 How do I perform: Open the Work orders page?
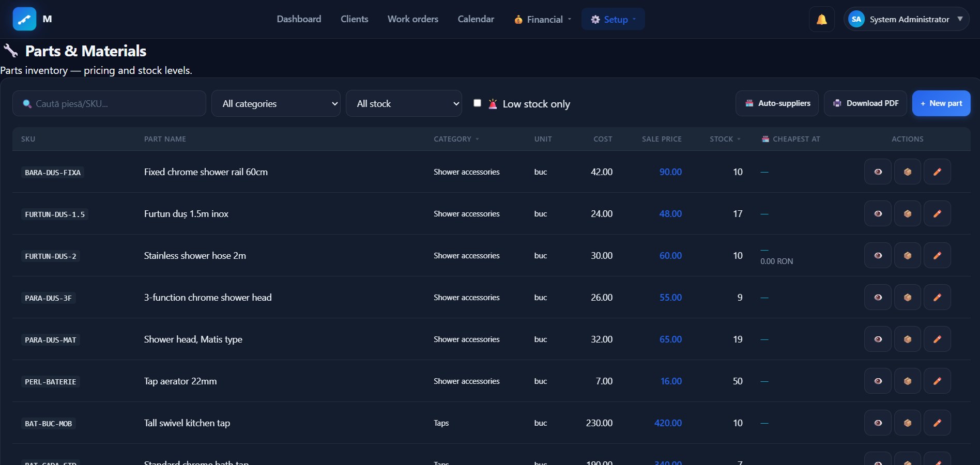click(413, 19)
